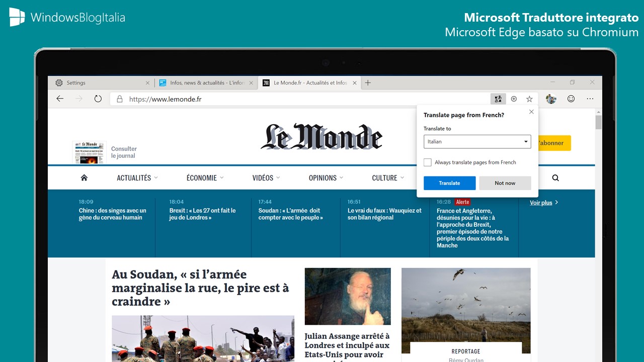Click the yellow S'abonner button
Viewport: 644px width, 362px height.
pos(554,143)
